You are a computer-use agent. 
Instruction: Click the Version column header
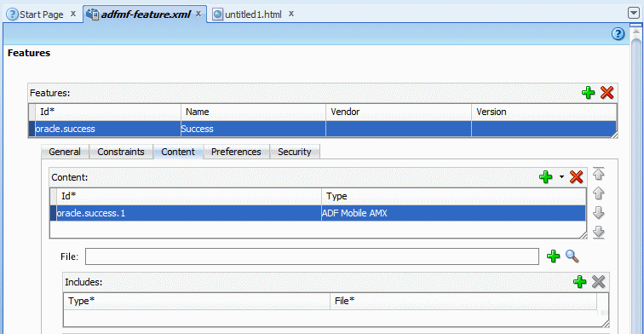click(x=543, y=112)
